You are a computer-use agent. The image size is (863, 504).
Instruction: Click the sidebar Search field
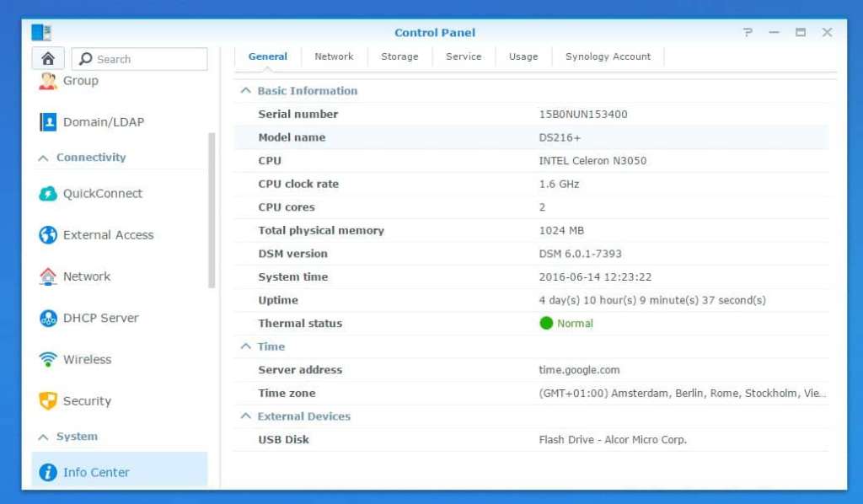pyautogui.click(x=140, y=59)
